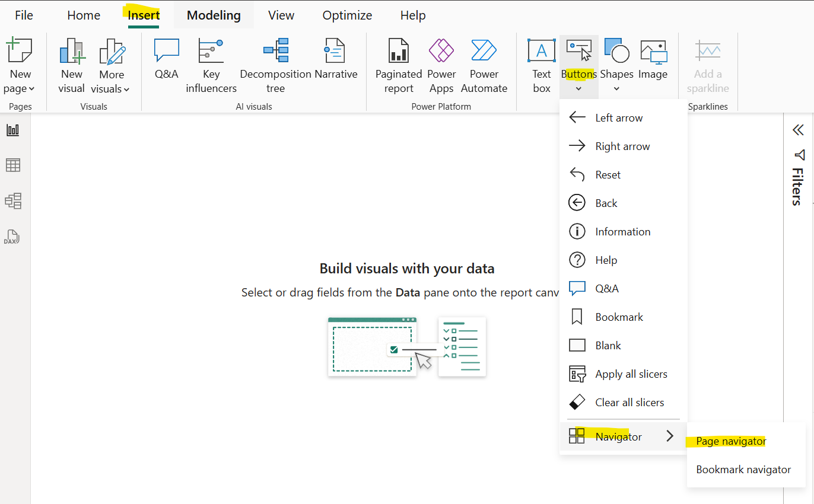Open the View ribbon tab
814x504 pixels.
281,15
